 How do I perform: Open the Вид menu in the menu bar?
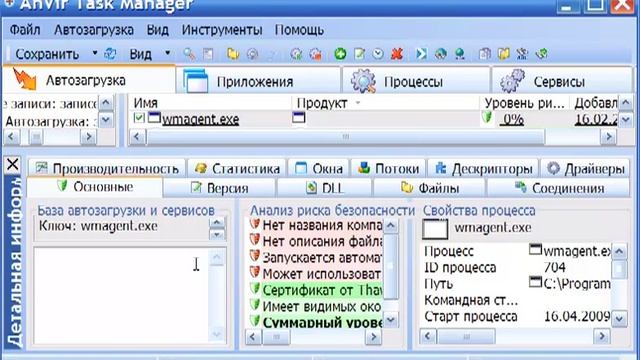[158, 30]
